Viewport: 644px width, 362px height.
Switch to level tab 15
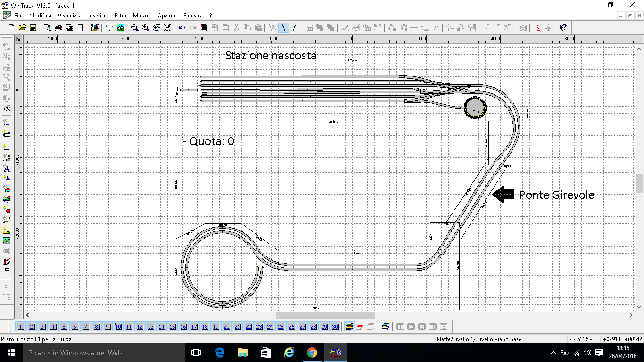point(172,326)
